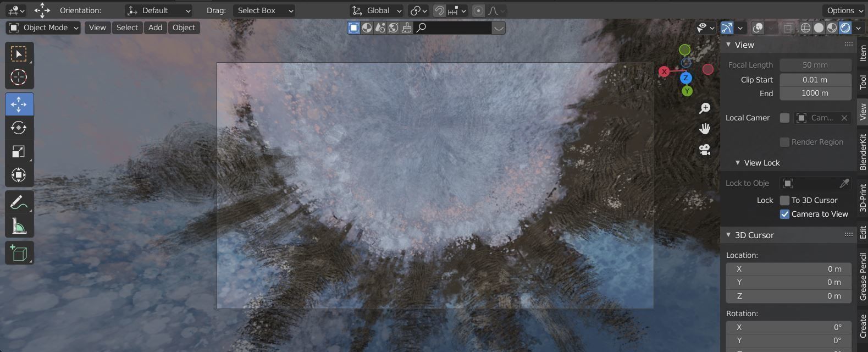Switch to the Tool sidebar tab
Viewport: 868px width, 352px height.
pyautogui.click(x=862, y=82)
